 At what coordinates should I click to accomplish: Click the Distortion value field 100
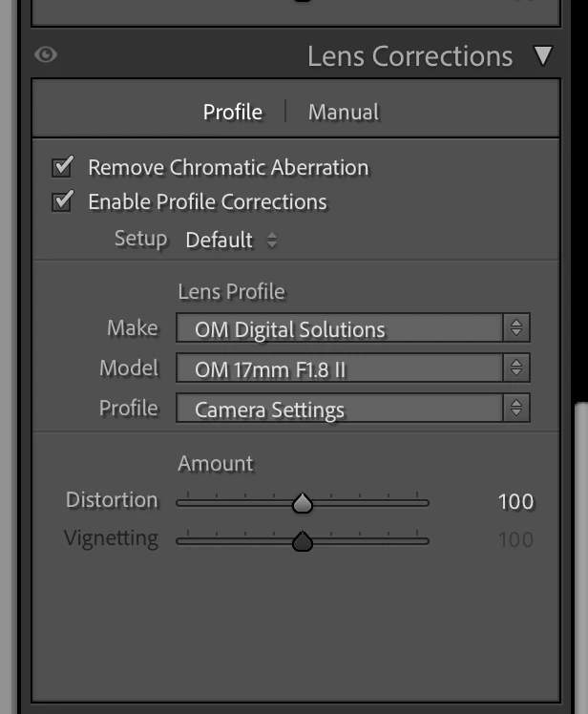515,502
